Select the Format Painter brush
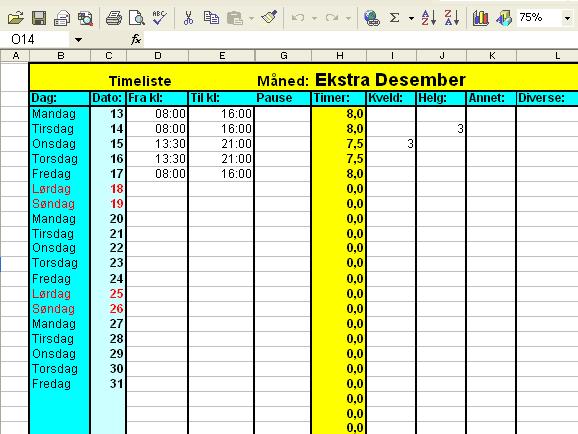Screen dimensions: 578x434 point(269,17)
